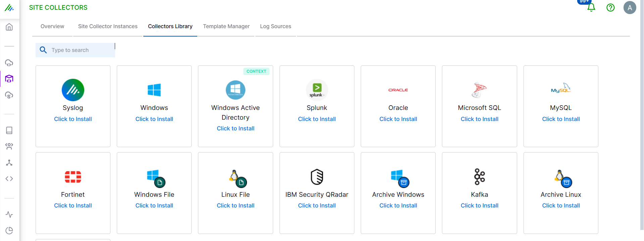Image resolution: width=644 pixels, height=241 pixels.
Task: Focus the 'Type to search' field
Action: 75,50
